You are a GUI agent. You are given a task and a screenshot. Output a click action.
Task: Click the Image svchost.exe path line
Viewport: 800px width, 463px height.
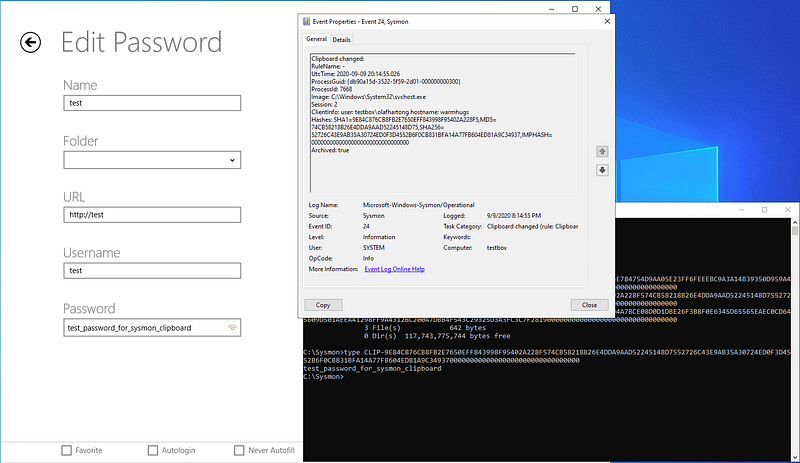pyautogui.click(x=368, y=97)
